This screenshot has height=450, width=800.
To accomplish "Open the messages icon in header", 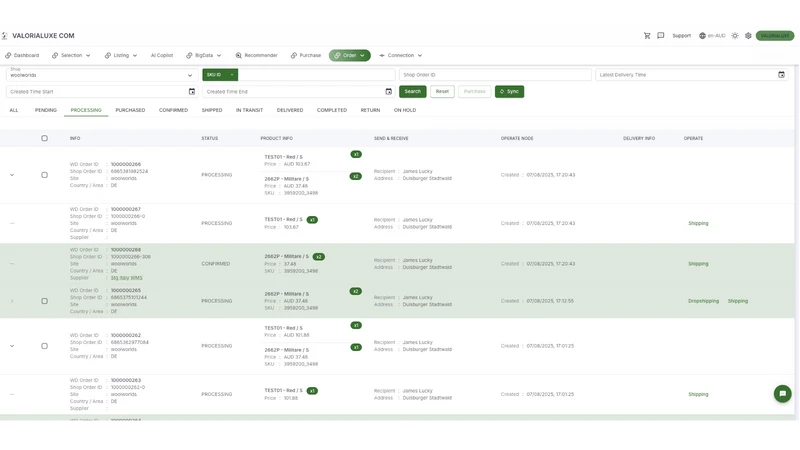I will 661,36.
